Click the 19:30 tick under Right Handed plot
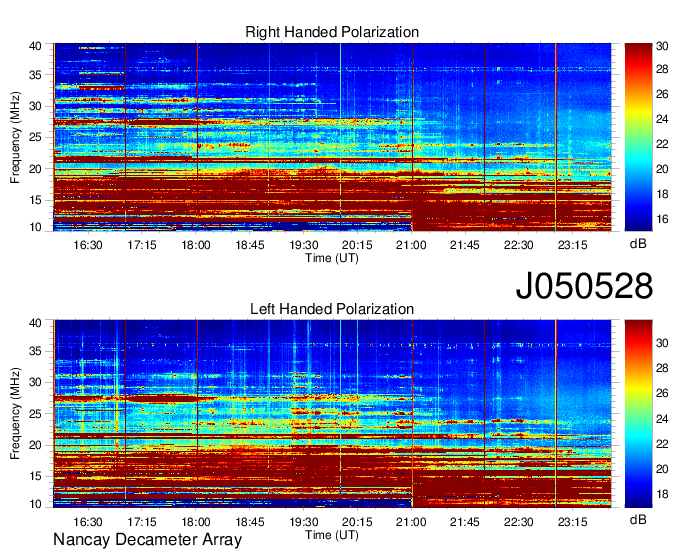The image size is (680, 552). click(x=304, y=245)
